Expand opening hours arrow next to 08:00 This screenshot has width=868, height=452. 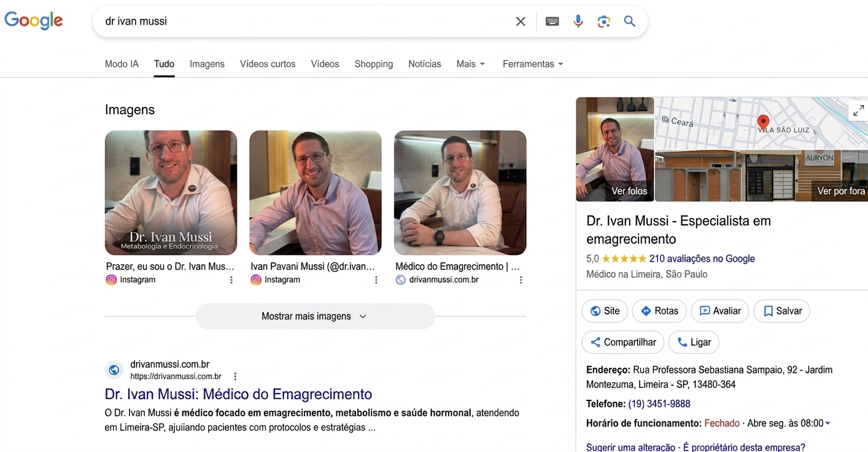pos(828,423)
